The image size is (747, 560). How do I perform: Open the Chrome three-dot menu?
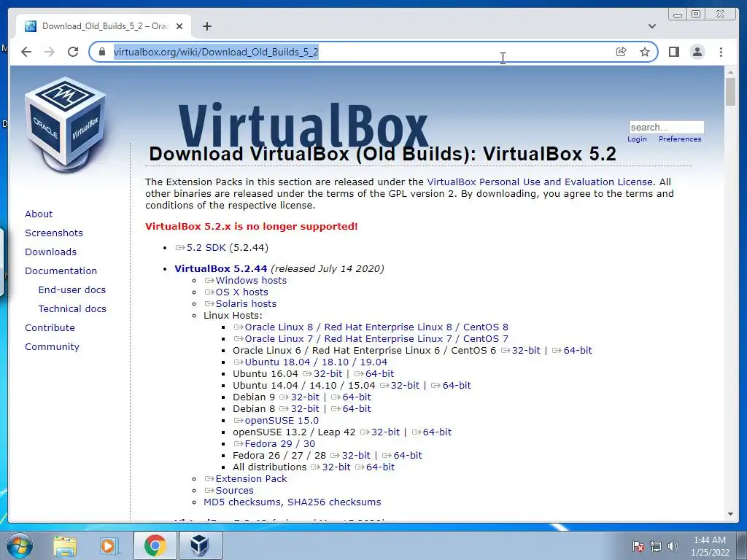(x=721, y=52)
